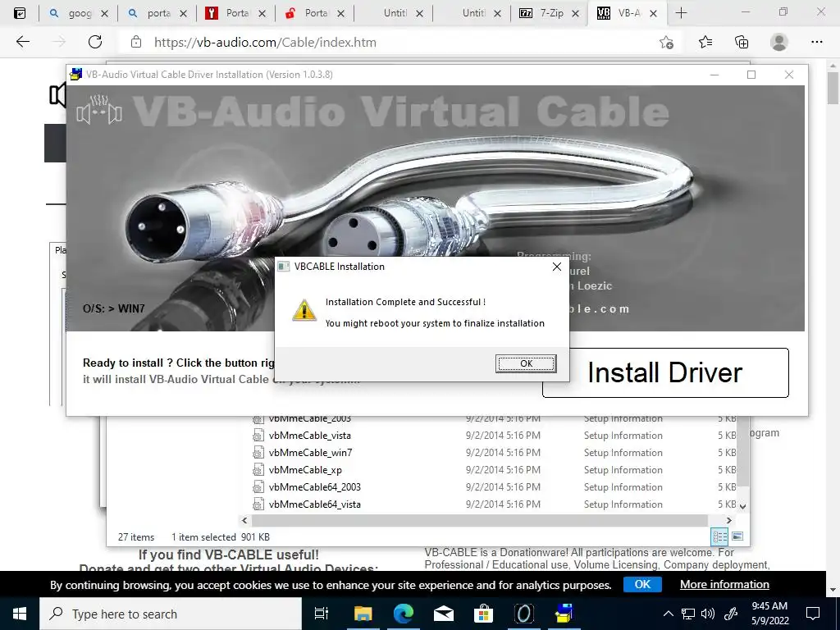The width and height of the screenshot is (840, 630).
Task: Click OK in VBCABLE Installation dialog
Action: coord(526,363)
